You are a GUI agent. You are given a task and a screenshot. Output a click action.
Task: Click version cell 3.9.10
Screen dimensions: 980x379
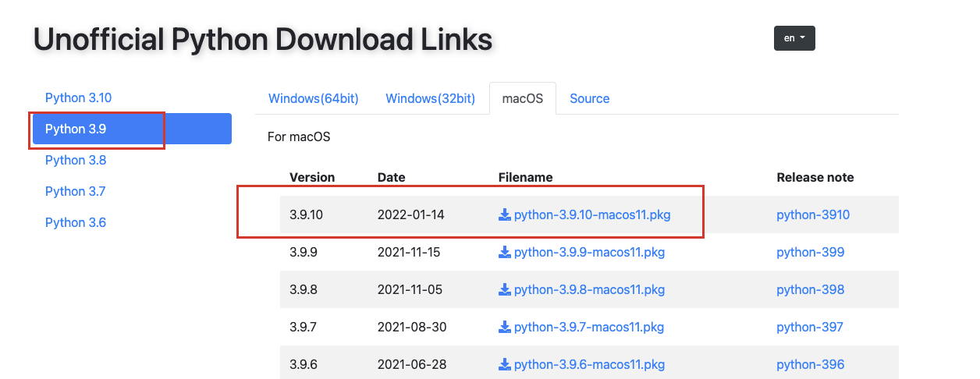click(x=306, y=214)
